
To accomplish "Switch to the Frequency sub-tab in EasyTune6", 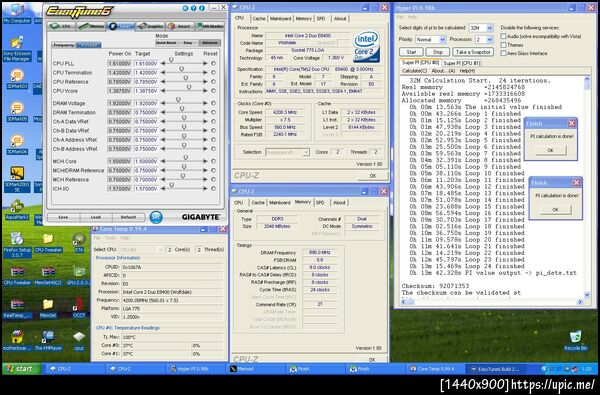I will 64,45.
